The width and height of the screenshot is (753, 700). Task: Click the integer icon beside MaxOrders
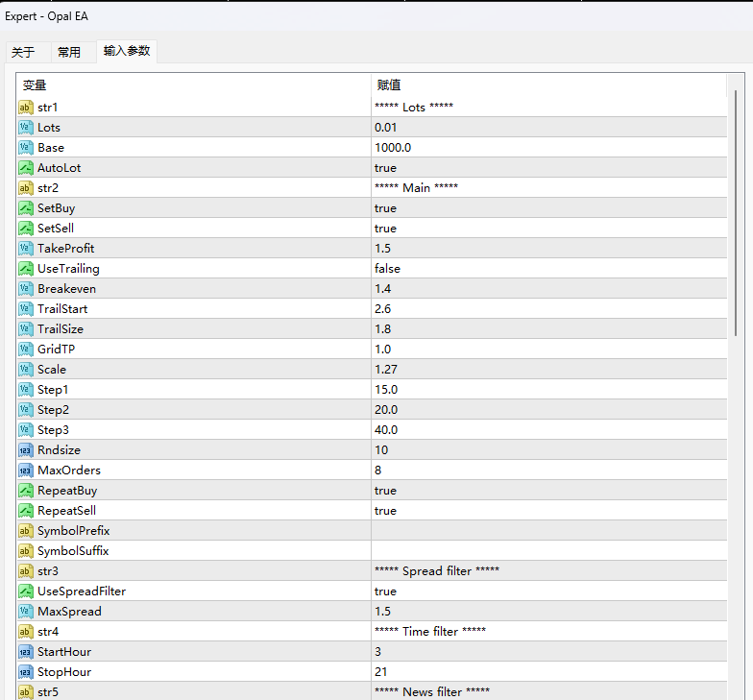[x=26, y=471]
